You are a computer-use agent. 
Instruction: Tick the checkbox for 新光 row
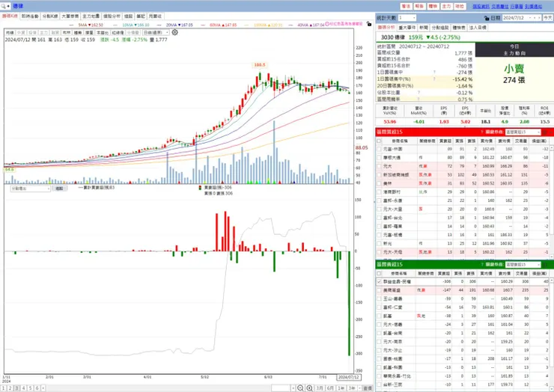(379, 243)
